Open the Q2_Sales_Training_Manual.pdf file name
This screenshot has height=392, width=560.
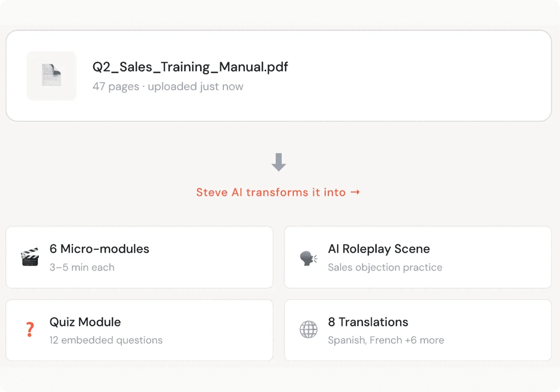click(x=190, y=67)
